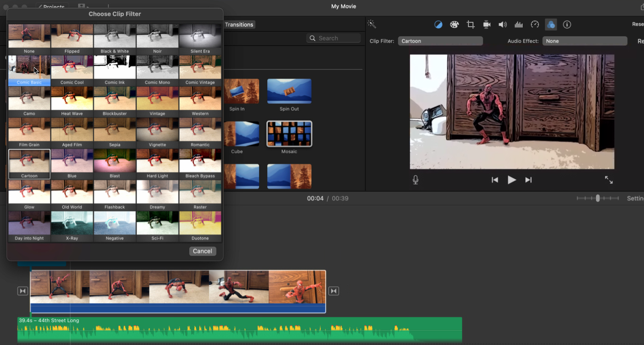The width and height of the screenshot is (644, 345).
Task: Select the crop tool
Action: tap(470, 25)
